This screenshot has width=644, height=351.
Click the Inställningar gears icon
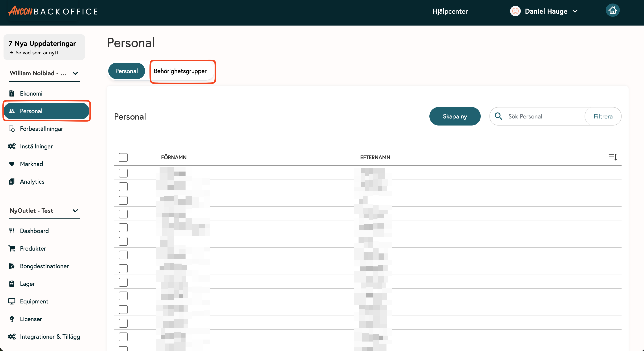tap(12, 146)
